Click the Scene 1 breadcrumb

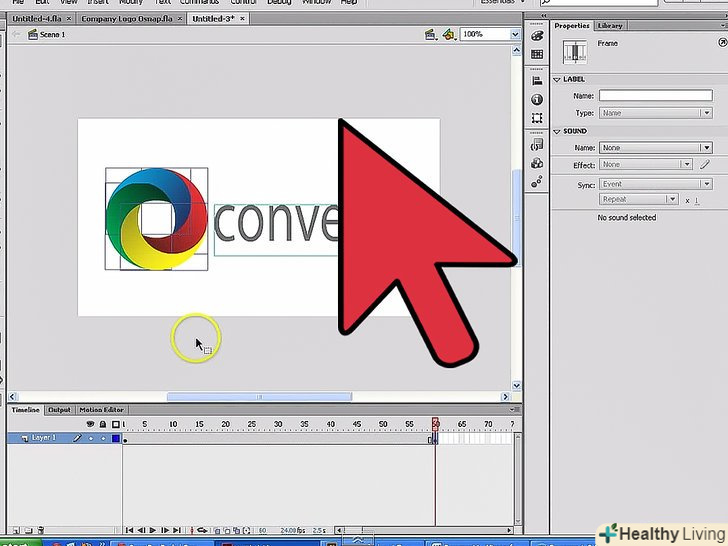point(46,34)
